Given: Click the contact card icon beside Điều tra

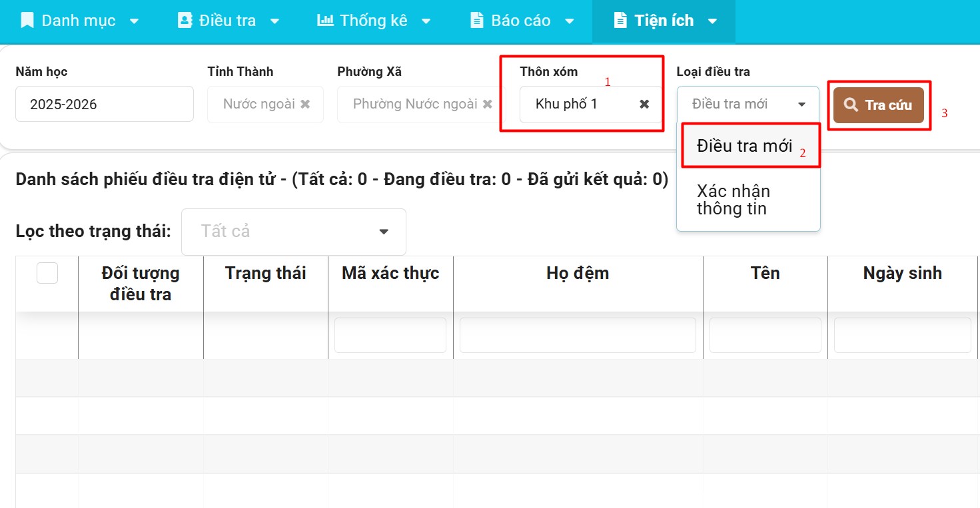Looking at the screenshot, I should pos(185,21).
